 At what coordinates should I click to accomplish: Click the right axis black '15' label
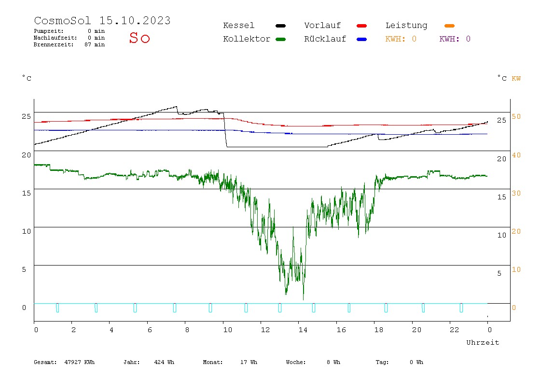pos(502,197)
